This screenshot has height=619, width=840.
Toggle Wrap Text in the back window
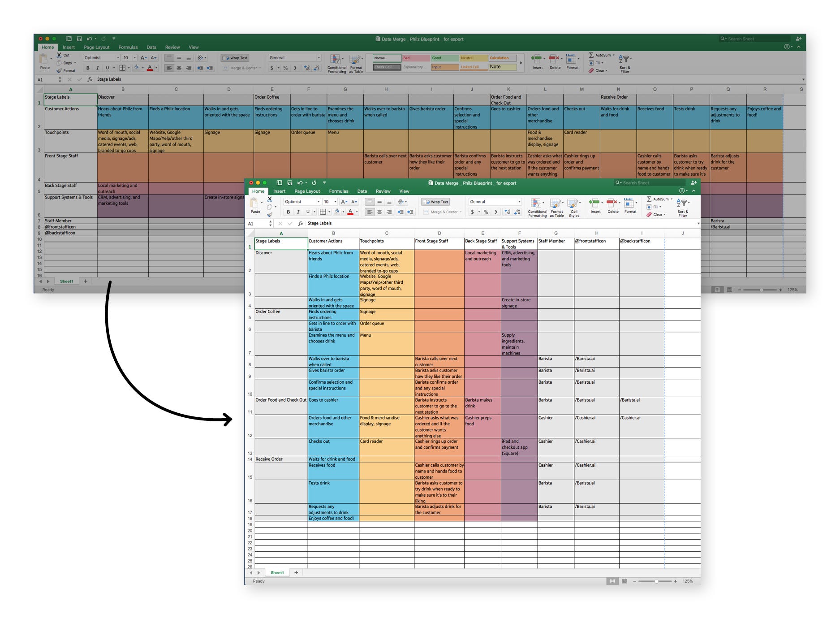[x=235, y=58]
